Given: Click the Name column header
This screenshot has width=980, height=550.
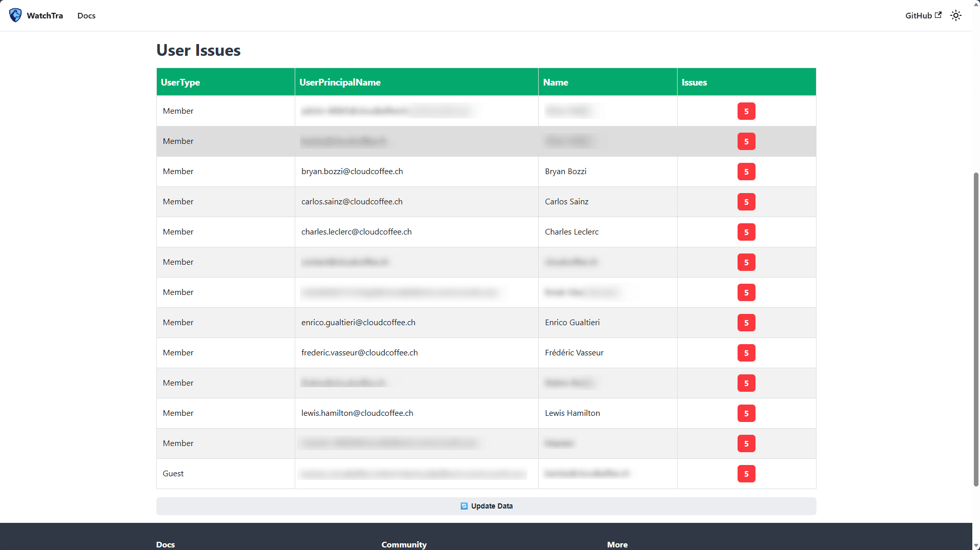Looking at the screenshot, I should [x=556, y=82].
